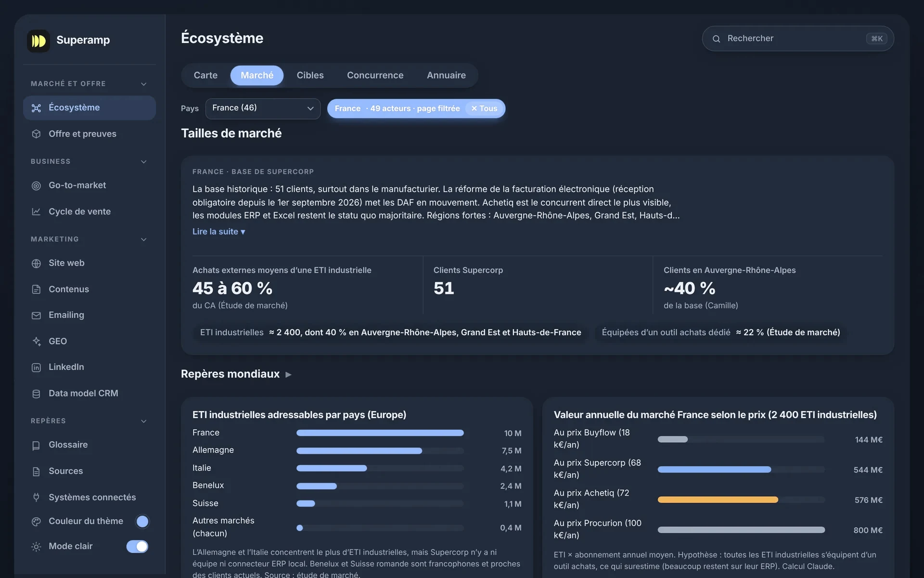
Task: Switch to the Carte tab
Action: pyautogui.click(x=205, y=75)
